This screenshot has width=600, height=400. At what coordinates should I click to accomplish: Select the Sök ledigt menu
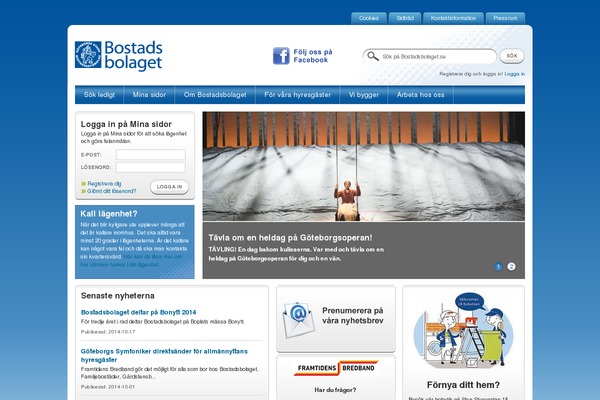coord(99,95)
